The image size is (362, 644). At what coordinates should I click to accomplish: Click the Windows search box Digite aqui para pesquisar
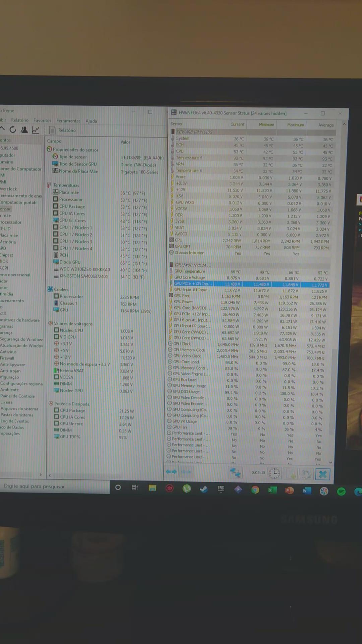pyautogui.click(x=55, y=486)
